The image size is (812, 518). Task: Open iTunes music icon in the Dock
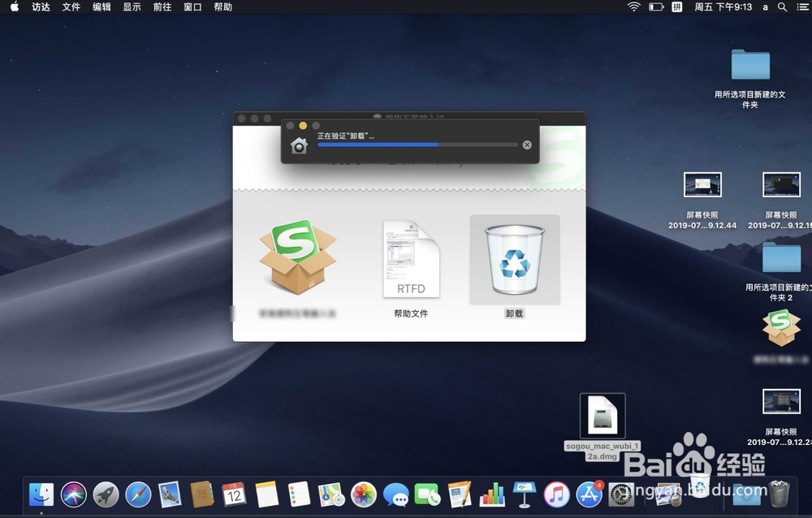point(557,494)
